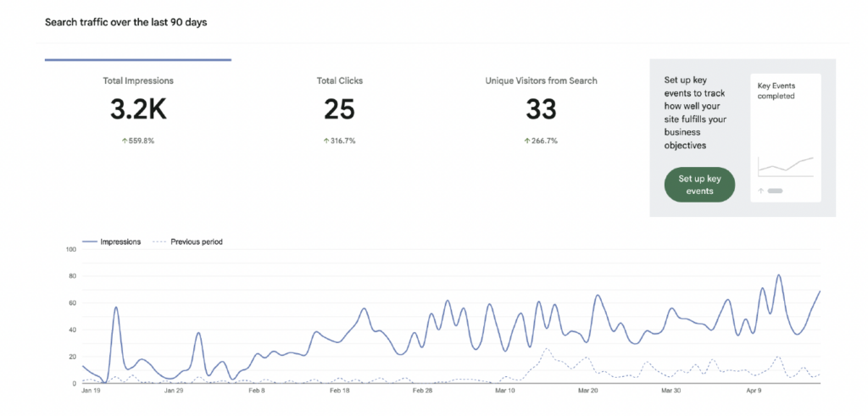Toggle the Impressions series legend label
Viewport: 868px width, 416px height.
pos(120,241)
